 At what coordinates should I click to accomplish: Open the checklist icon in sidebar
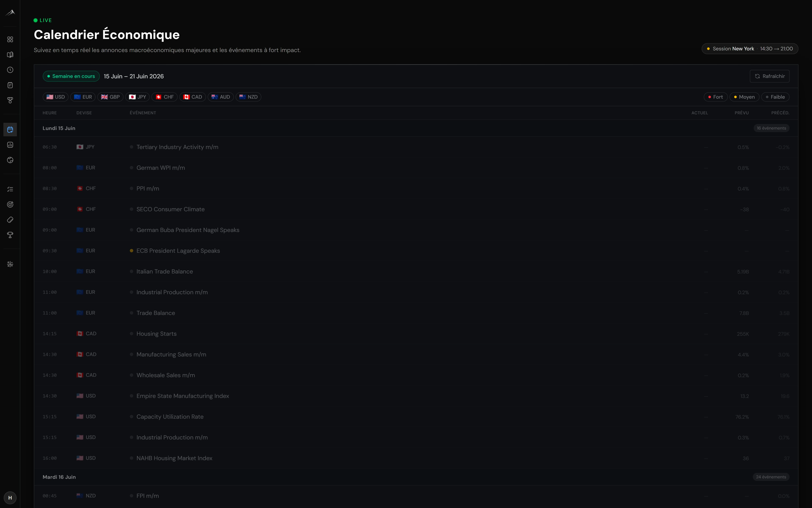10,189
